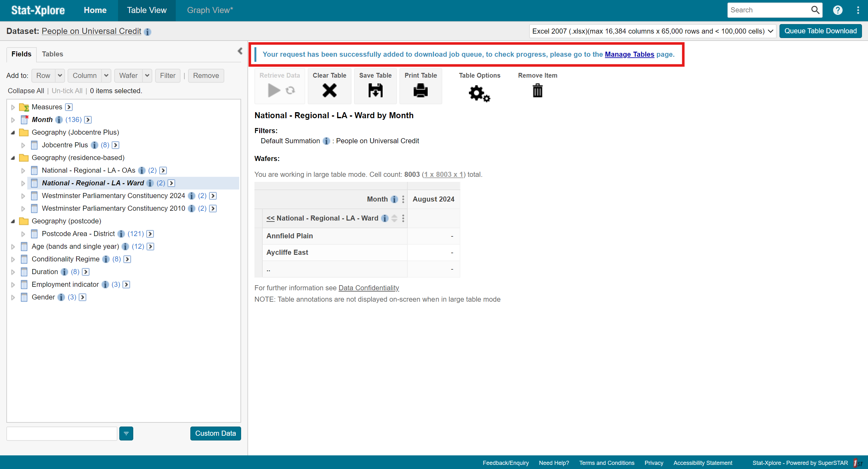The height and width of the screenshot is (469, 868).
Task: Click the Manage Tables hyperlink
Action: (629, 54)
